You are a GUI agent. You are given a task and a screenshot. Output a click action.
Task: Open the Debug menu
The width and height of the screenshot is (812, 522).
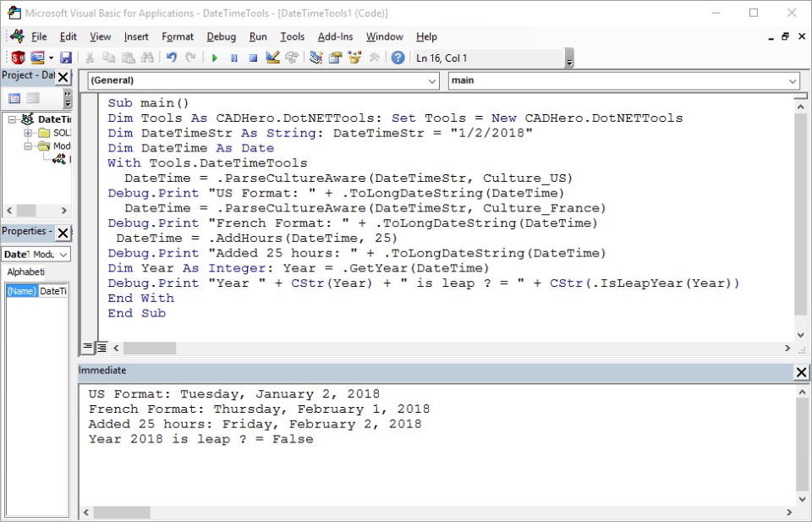(221, 36)
